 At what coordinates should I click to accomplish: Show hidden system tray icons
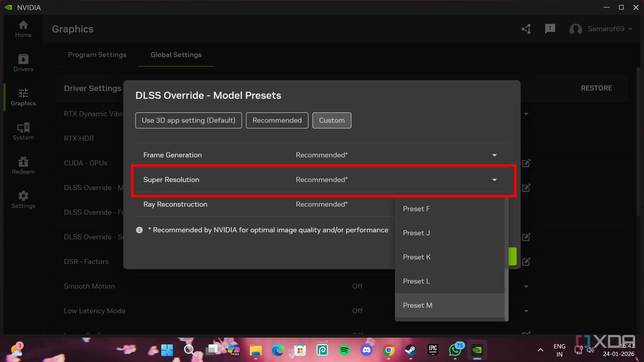(x=540, y=350)
